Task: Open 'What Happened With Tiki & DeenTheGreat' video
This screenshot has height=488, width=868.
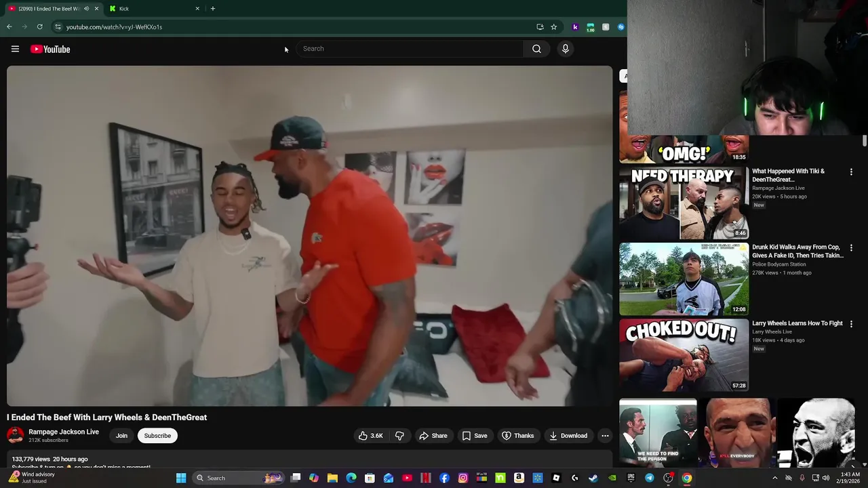Action: coord(789,176)
